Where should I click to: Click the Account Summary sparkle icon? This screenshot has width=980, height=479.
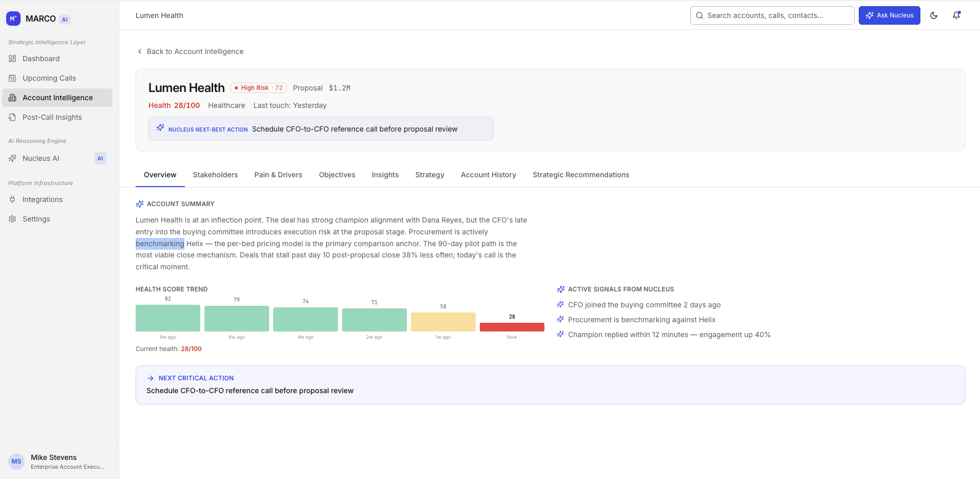[140, 204]
